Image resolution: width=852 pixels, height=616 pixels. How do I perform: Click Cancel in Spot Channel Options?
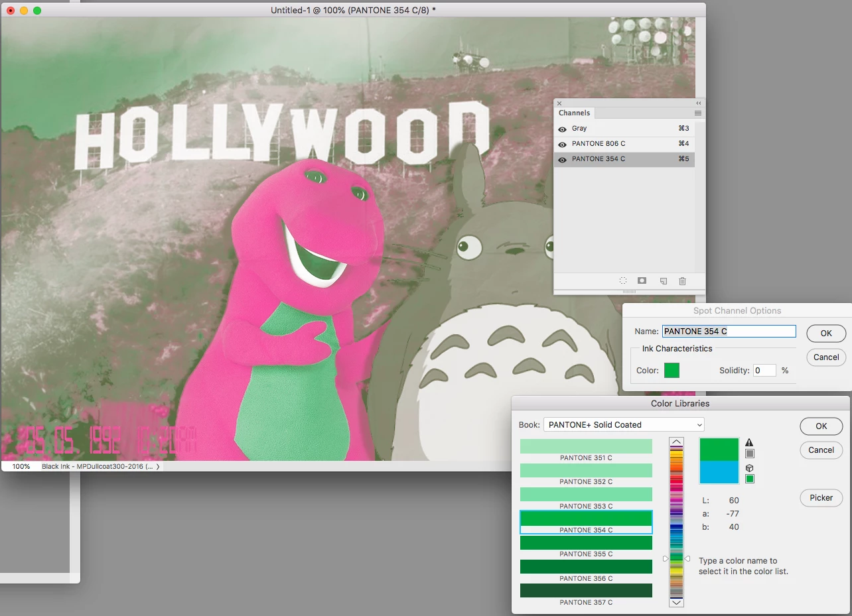coord(826,357)
